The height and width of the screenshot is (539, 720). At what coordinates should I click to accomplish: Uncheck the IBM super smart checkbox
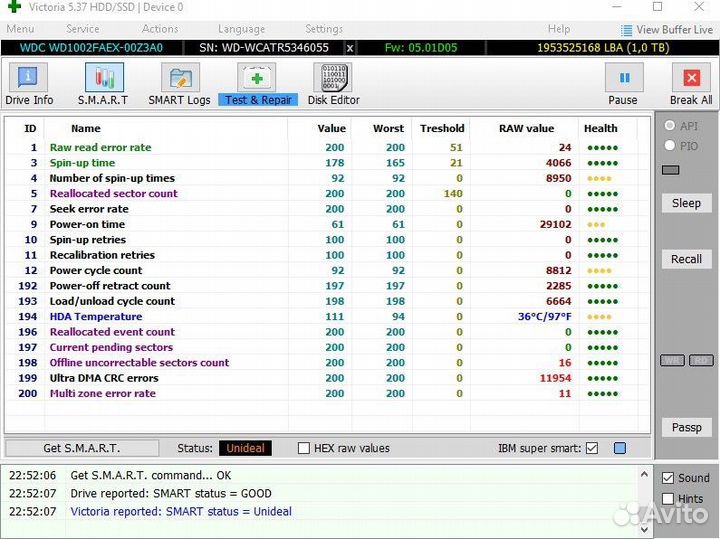(x=592, y=448)
